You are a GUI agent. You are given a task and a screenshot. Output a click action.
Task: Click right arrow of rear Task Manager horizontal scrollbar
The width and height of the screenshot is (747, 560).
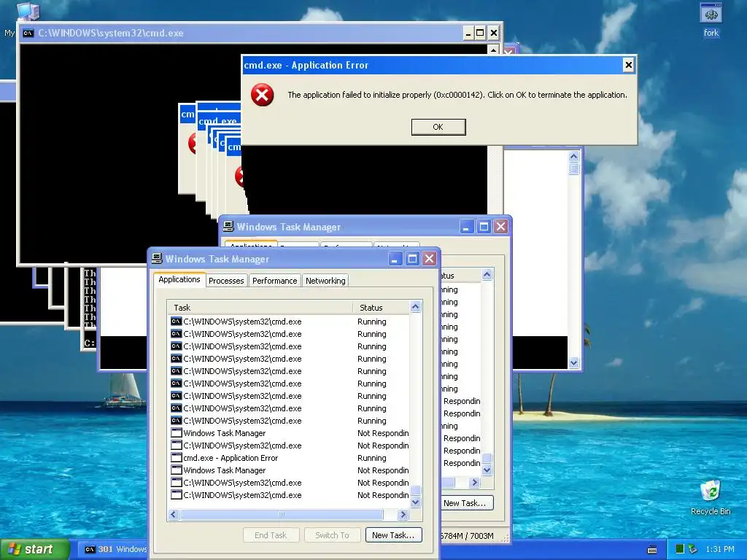tap(474, 483)
